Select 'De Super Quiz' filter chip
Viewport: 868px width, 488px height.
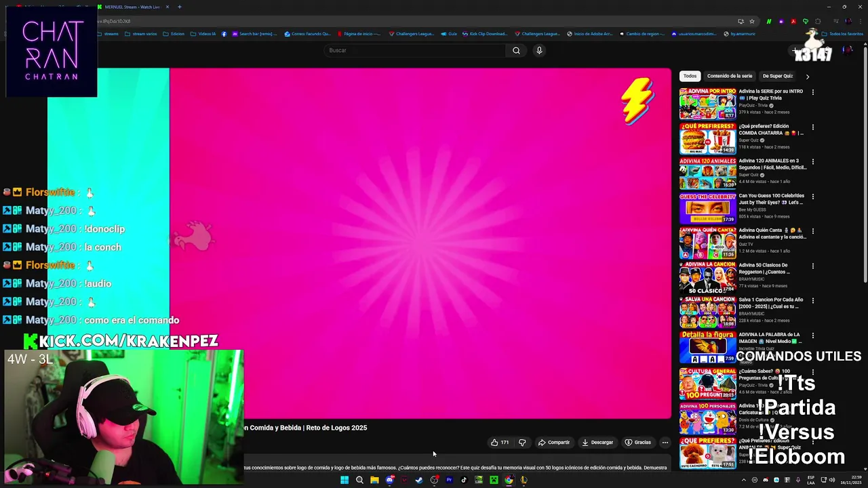(778, 76)
